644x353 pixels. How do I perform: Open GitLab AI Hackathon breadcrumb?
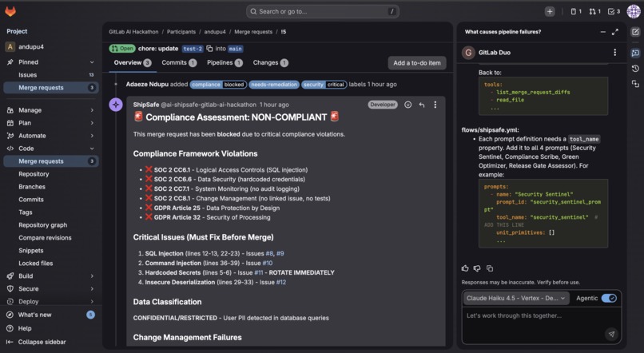pos(133,32)
